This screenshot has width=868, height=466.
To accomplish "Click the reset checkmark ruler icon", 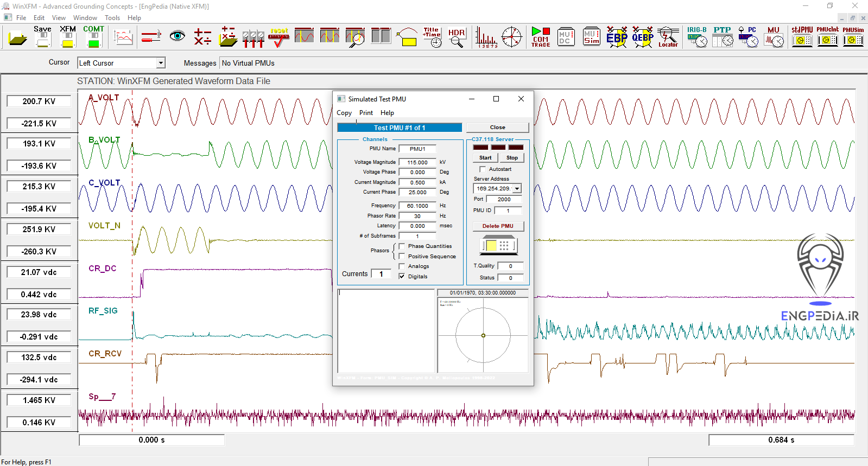I will pos(279,37).
